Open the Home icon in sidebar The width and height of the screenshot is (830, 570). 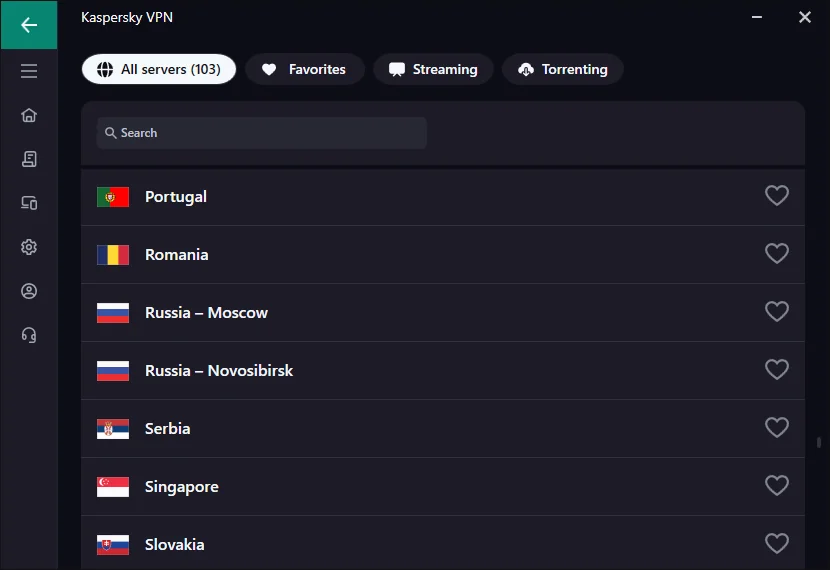(x=29, y=115)
